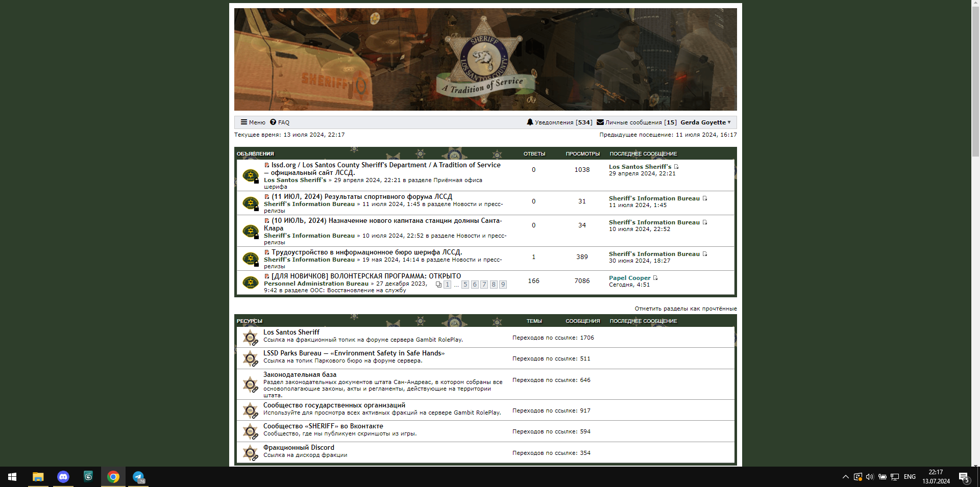Open Личные сообщения envelope inbox

(x=636, y=122)
